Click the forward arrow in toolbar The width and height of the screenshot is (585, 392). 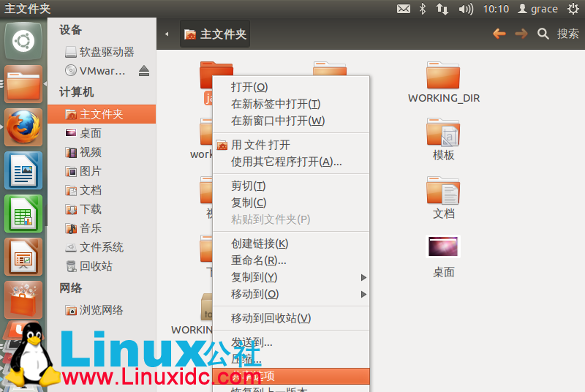(521, 34)
